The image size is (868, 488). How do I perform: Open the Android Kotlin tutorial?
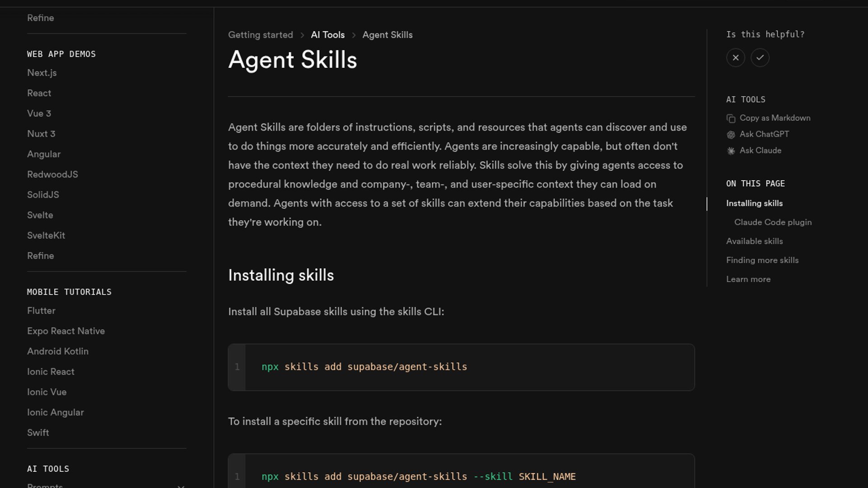57,352
